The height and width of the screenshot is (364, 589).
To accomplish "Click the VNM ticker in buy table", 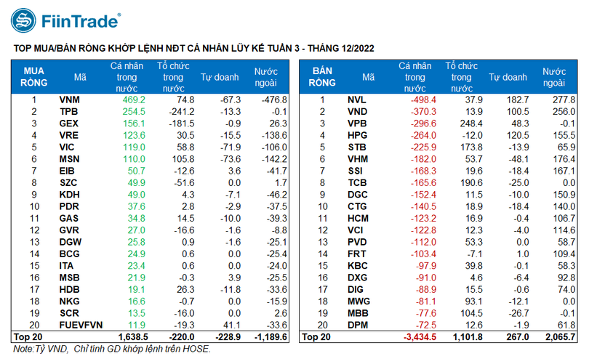I will point(69,99).
